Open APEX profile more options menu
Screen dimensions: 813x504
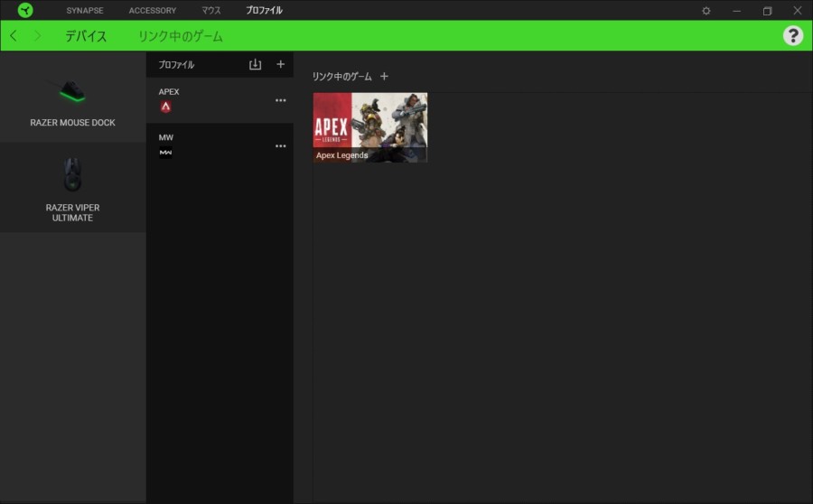280,100
